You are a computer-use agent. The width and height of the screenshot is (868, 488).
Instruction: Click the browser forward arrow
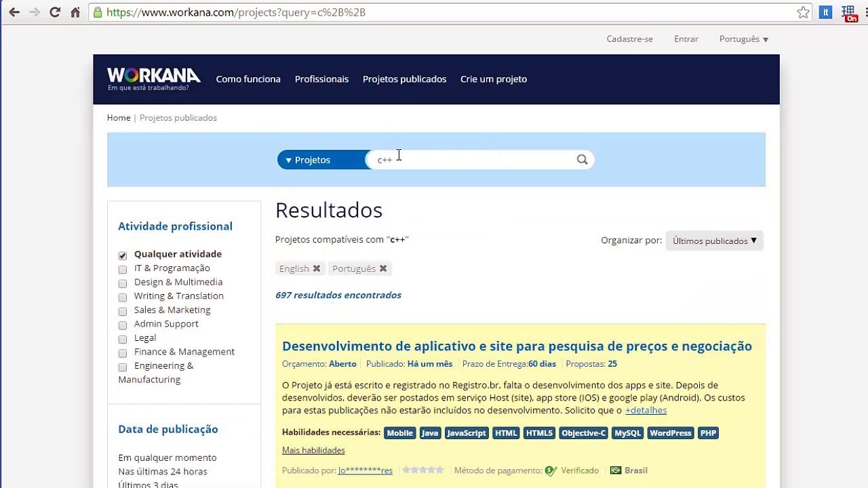pyautogui.click(x=35, y=12)
